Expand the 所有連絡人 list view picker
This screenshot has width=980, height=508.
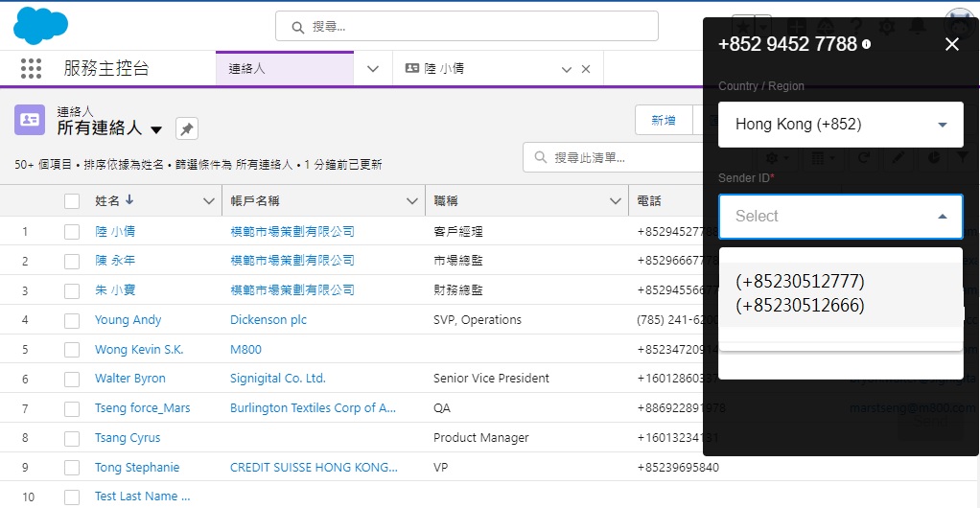tap(156, 129)
